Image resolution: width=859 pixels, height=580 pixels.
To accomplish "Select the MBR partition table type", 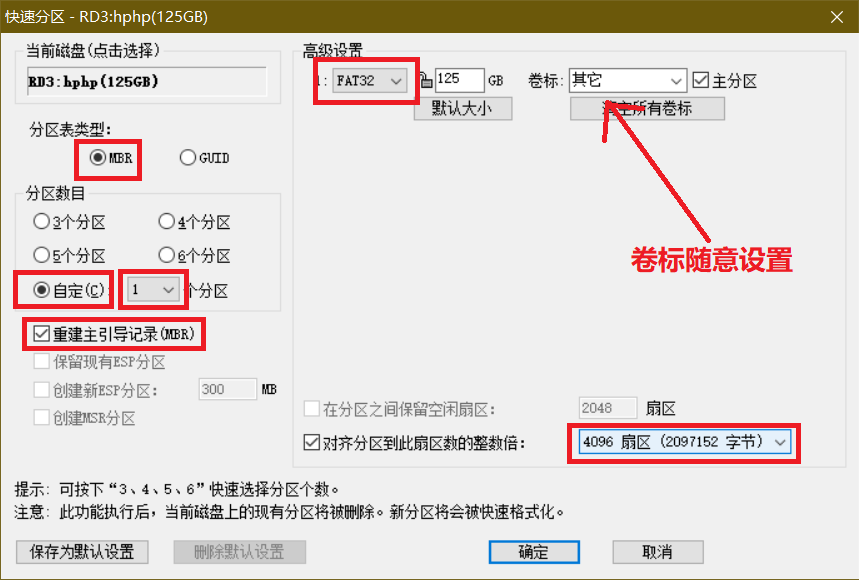I will point(98,157).
